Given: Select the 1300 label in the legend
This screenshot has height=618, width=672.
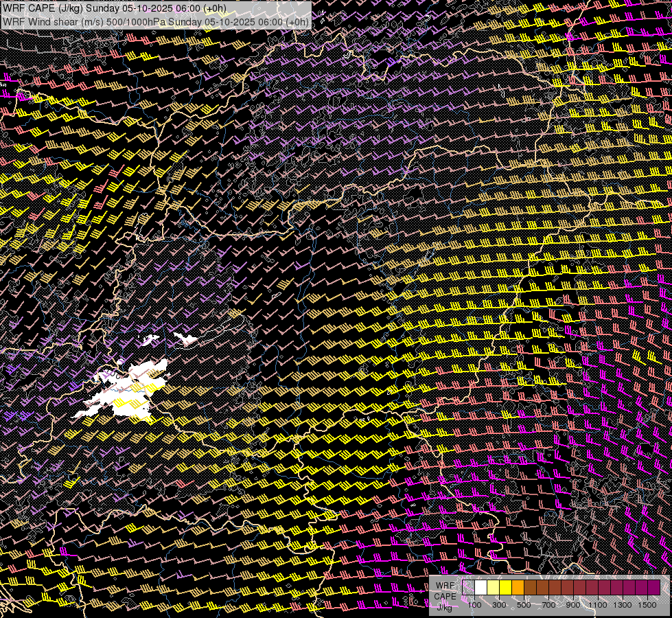Looking at the screenshot, I should coord(623,605).
